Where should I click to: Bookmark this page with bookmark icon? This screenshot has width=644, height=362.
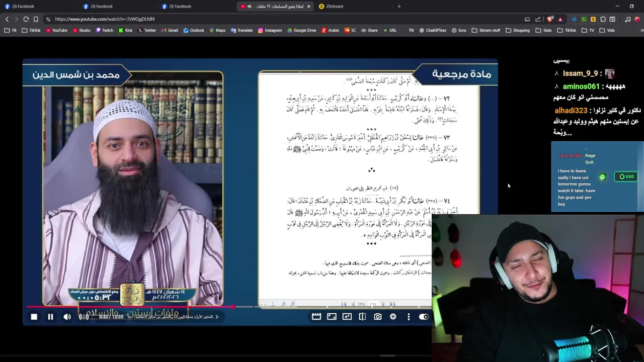pyautogui.click(x=36, y=19)
